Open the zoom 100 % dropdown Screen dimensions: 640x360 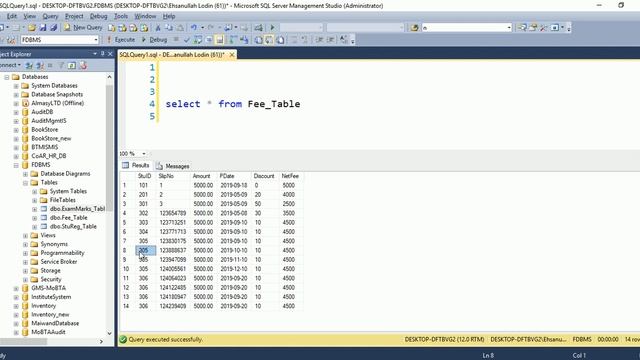coord(144,153)
